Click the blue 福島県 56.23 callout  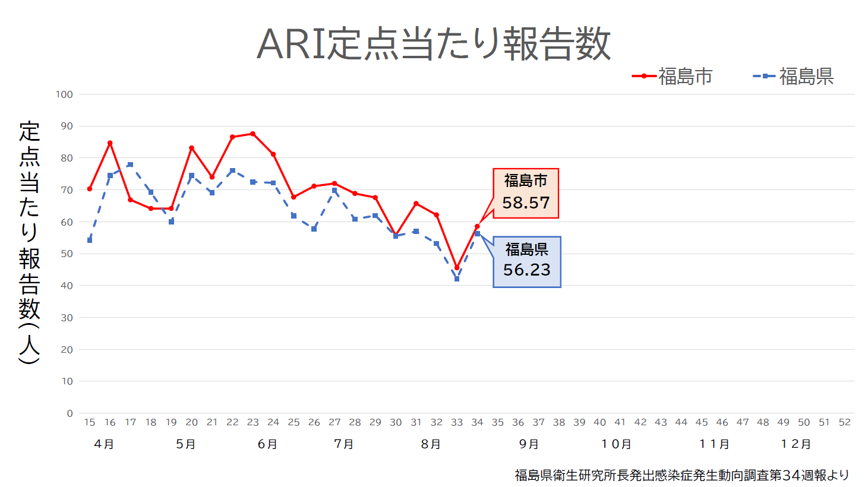click(x=527, y=262)
